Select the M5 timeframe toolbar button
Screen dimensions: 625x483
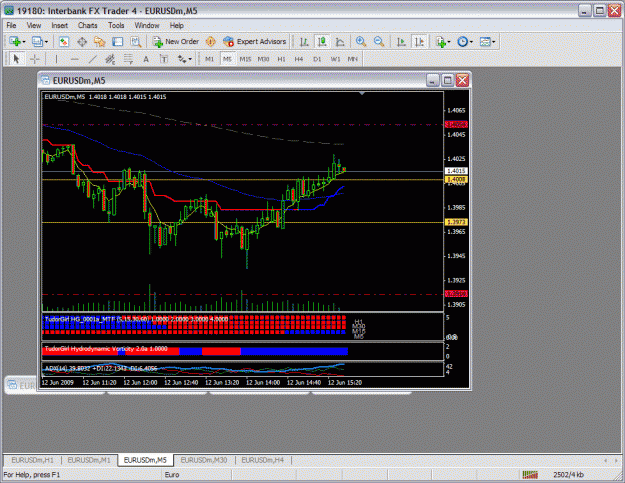[227, 59]
